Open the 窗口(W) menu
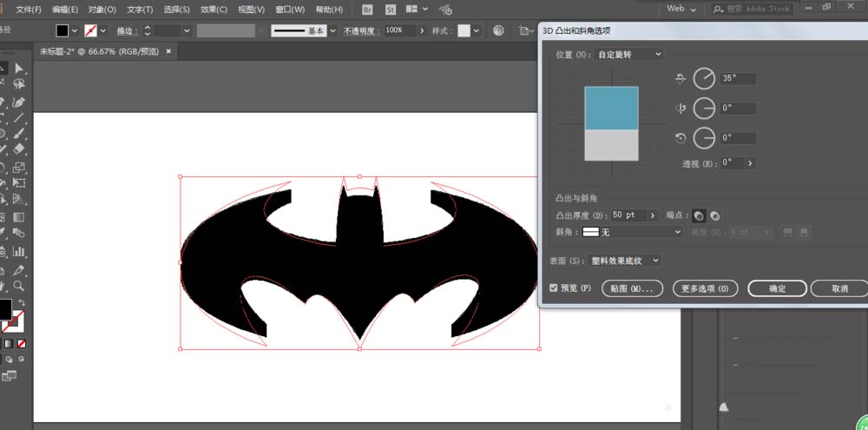The width and height of the screenshot is (868, 430). click(290, 10)
